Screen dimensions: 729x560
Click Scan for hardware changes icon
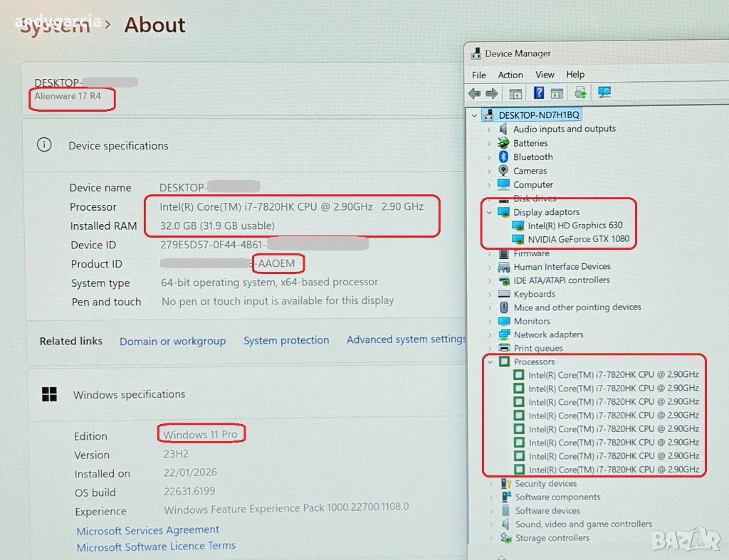(604, 93)
